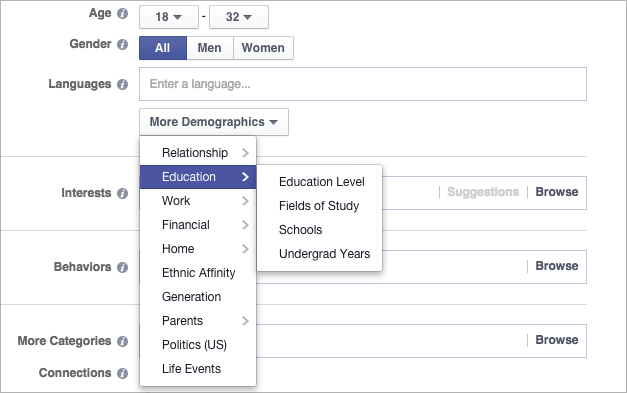Select Schools in the Education submenu

pyautogui.click(x=319, y=230)
